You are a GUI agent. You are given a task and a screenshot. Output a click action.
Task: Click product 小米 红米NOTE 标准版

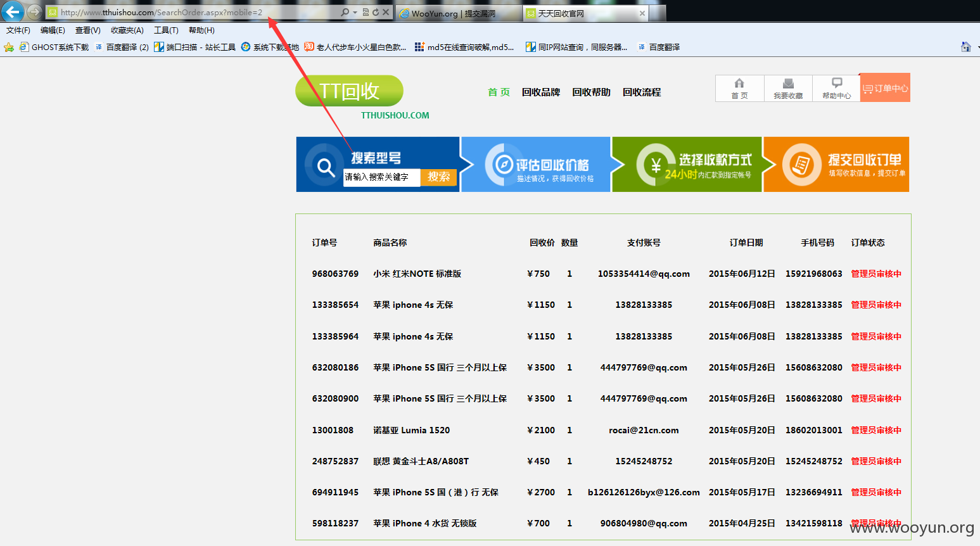[x=417, y=274]
